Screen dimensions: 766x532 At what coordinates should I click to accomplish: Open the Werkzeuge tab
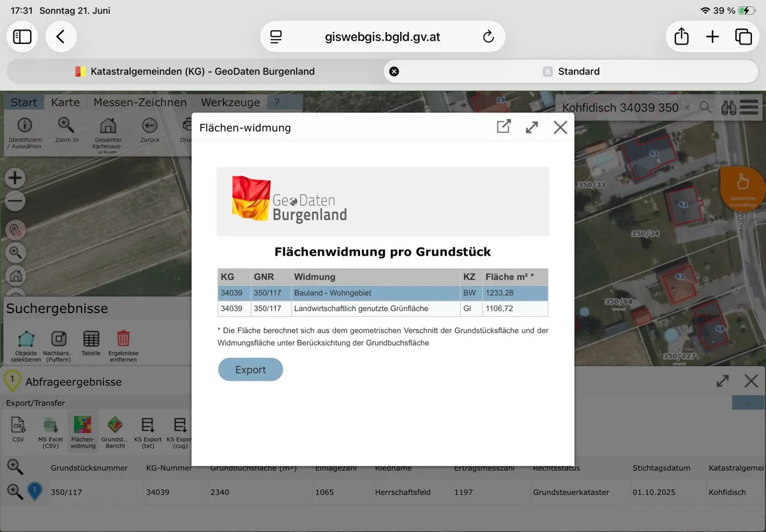pyautogui.click(x=230, y=102)
